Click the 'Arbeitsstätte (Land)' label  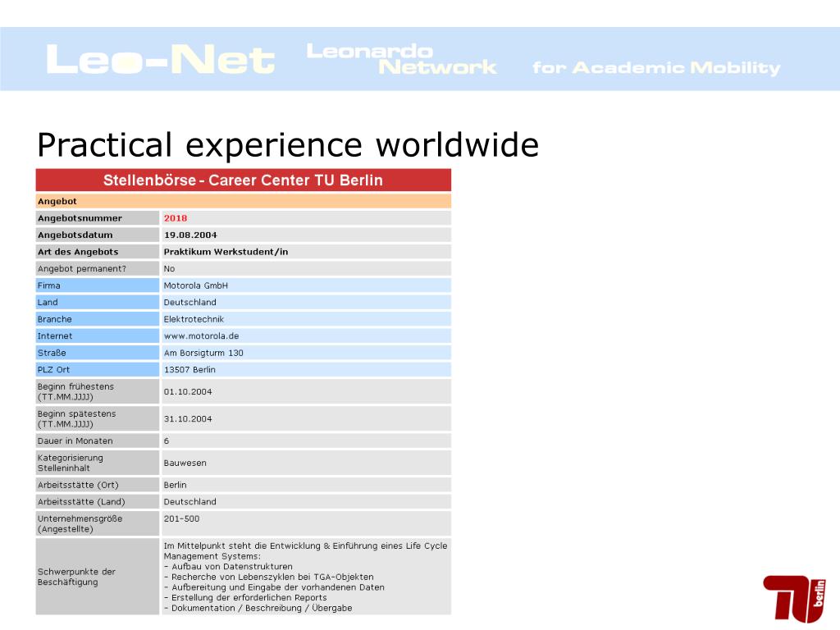[x=81, y=502]
